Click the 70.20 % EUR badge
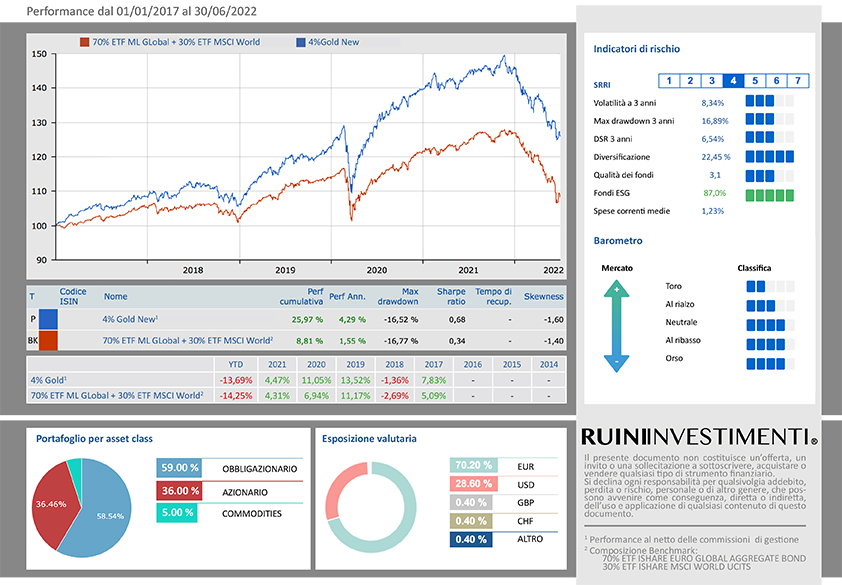The height and width of the screenshot is (585, 842). (x=474, y=465)
